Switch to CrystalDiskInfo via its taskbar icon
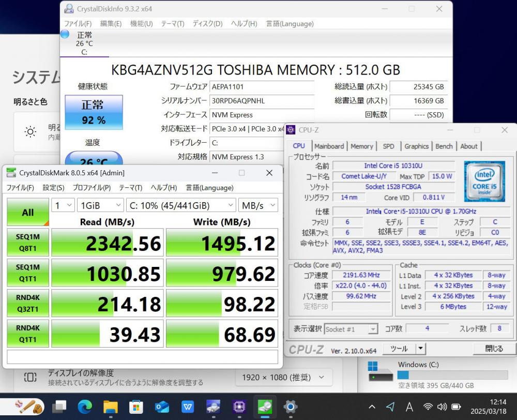Viewport: 517px width, 420px height. click(x=214, y=407)
